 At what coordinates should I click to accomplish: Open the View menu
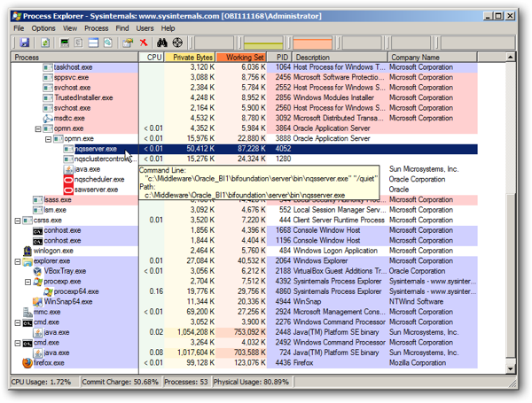pyautogui.click(x=70, y=28)
